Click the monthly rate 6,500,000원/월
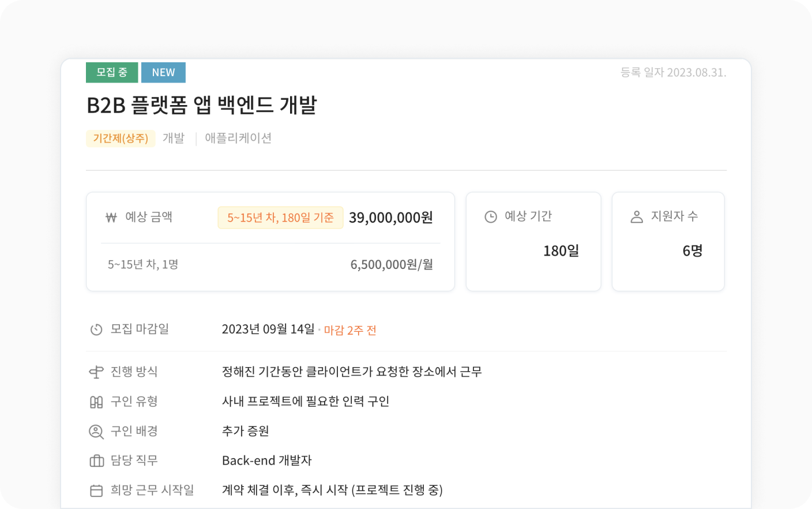Screen dimensions: 812x509 (392, 264)
